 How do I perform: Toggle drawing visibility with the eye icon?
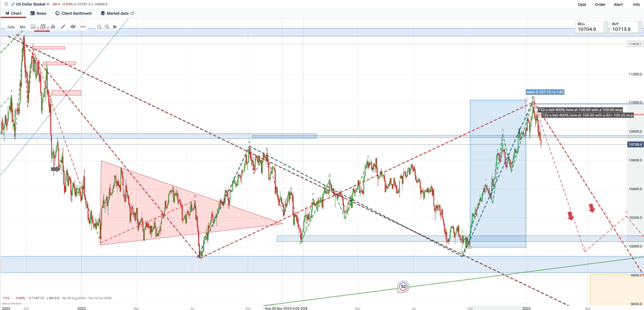click(73, 27)
